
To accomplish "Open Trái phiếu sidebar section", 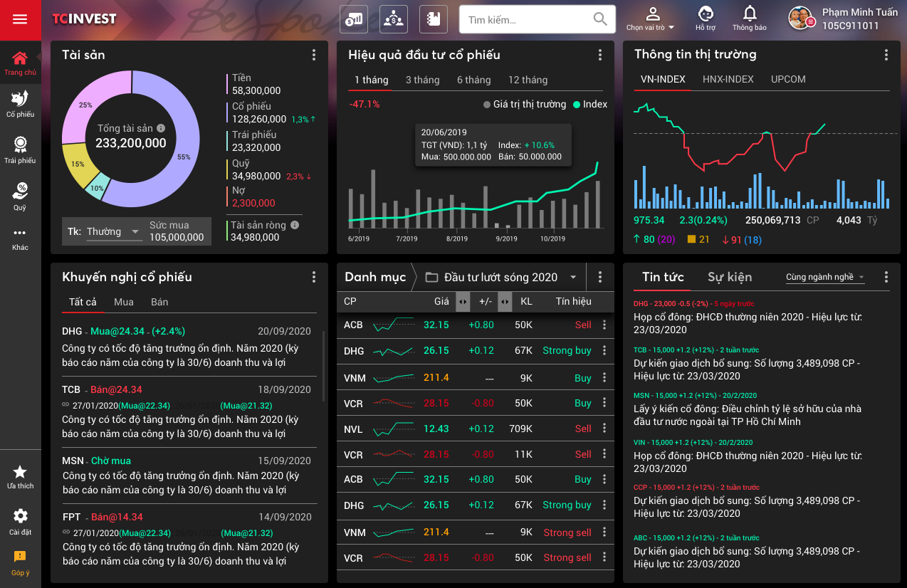I will point(20,150).
